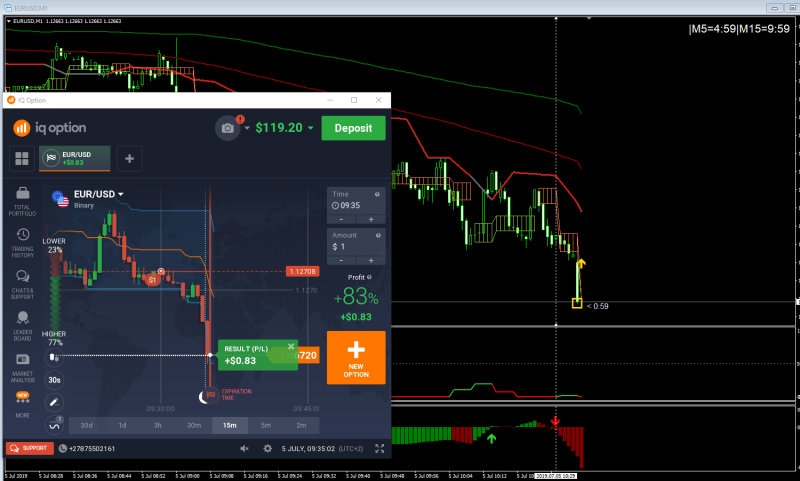Click the $119.20 balance amount
Screen dimensions: 800x481
click(x=279, y=128)
